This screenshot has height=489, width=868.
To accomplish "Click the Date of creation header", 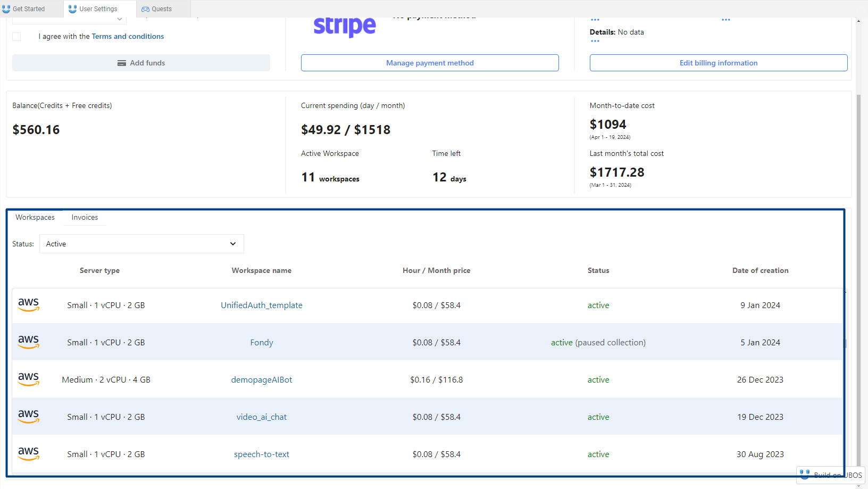I will [761, 270].
